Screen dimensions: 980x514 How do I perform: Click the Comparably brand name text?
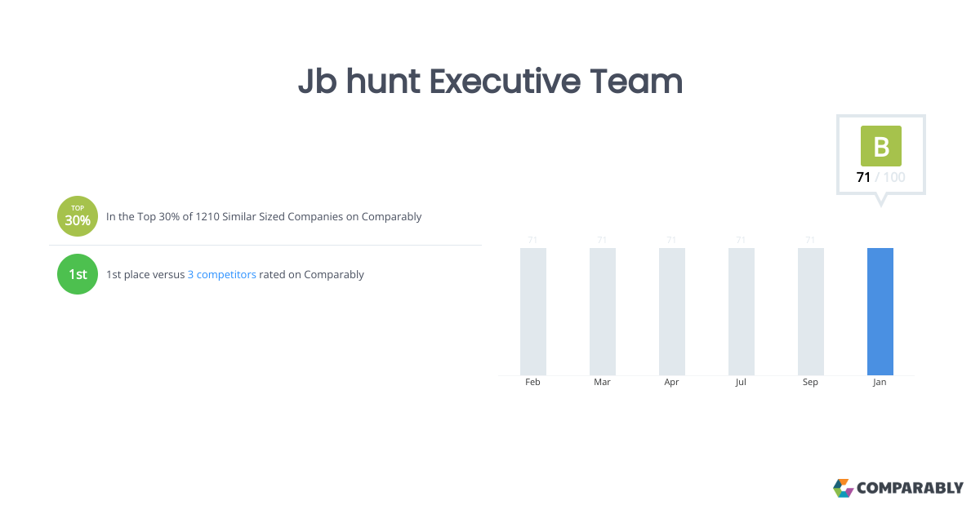[x=910, y=488]
